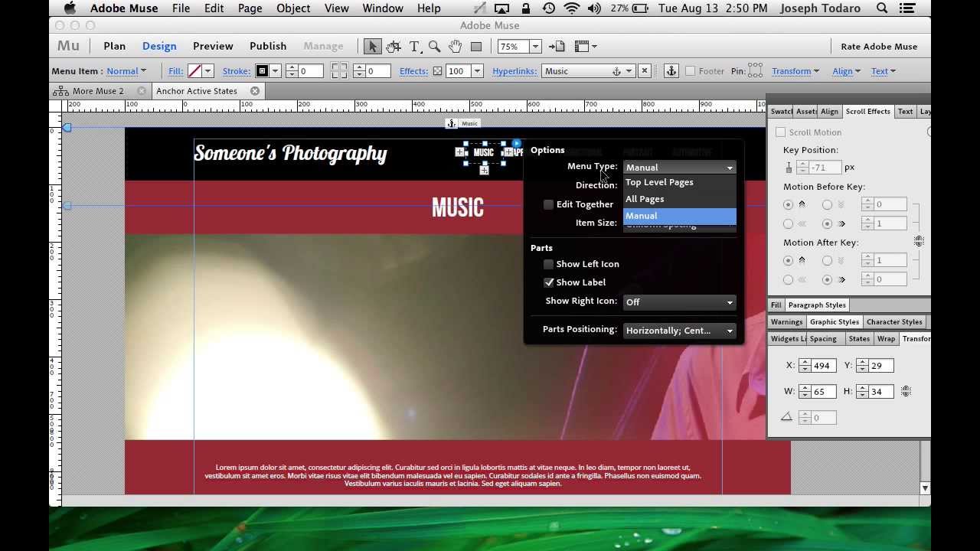Select the Selection (arrow) tool
980x551 pixels.
[x=373, y=47]
